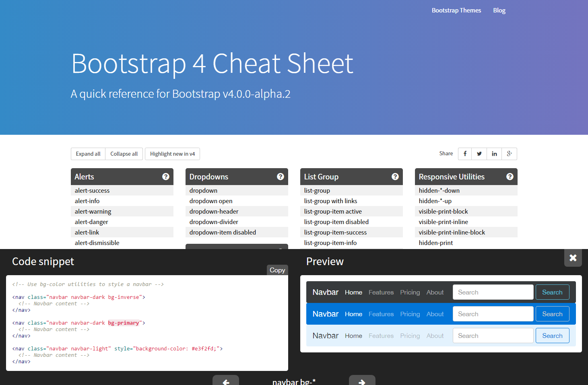Toggle Highlight new in v4
Screen dimensions: 588x385
(x=172, y=154)
